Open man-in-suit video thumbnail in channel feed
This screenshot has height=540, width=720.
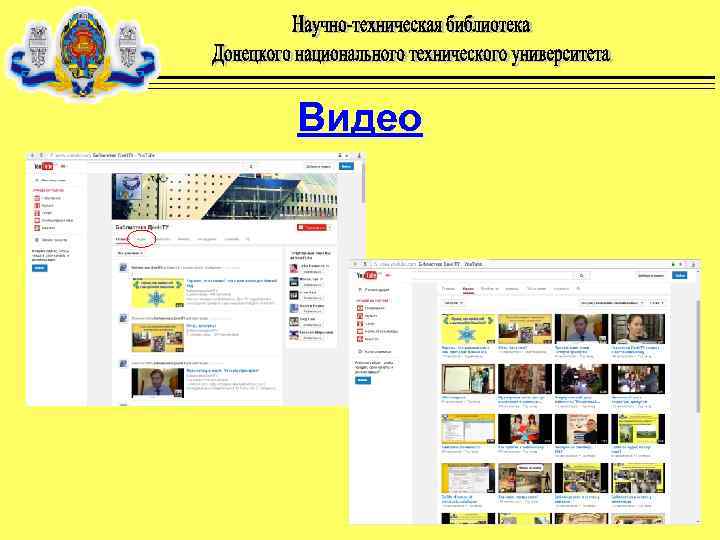pos(158,383)
